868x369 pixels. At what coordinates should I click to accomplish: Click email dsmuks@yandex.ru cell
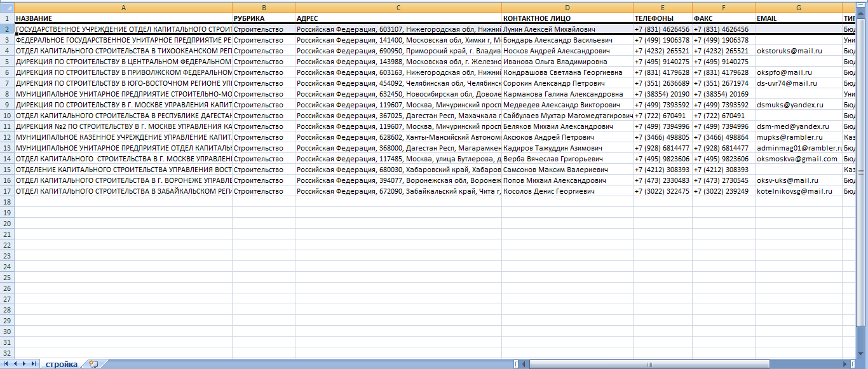pyautogui.click(x=798, y=105)
